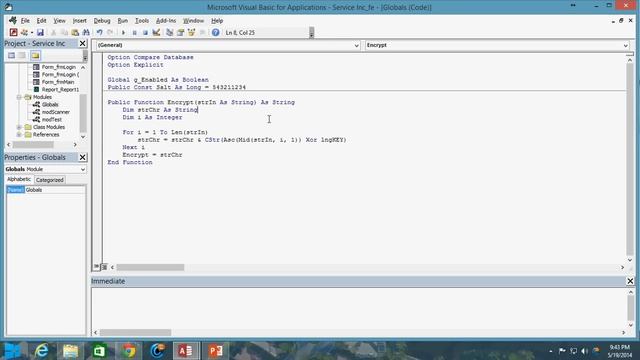The width and height of the screenshot is (640, 360).
Task: Switch to the Categorized properties tab
Action: 49,180
